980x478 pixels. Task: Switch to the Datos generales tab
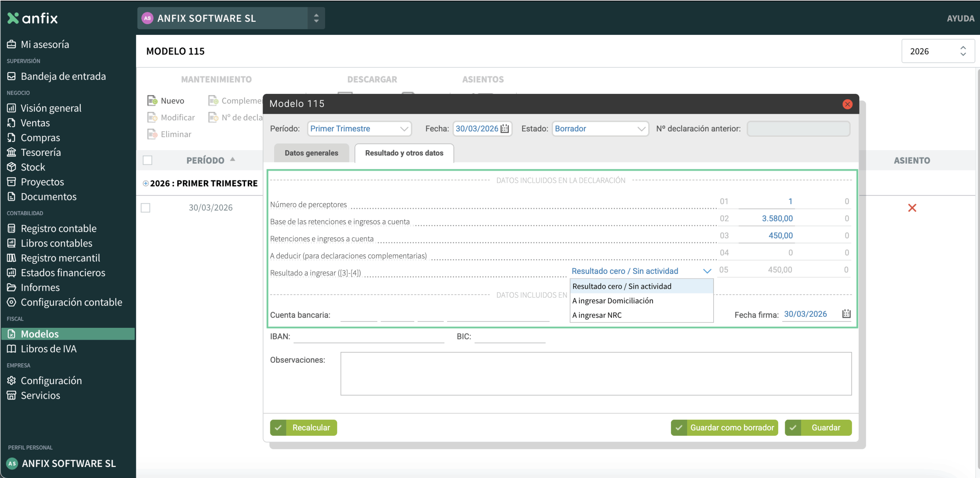pyautogui.click(x=311, y=153)
